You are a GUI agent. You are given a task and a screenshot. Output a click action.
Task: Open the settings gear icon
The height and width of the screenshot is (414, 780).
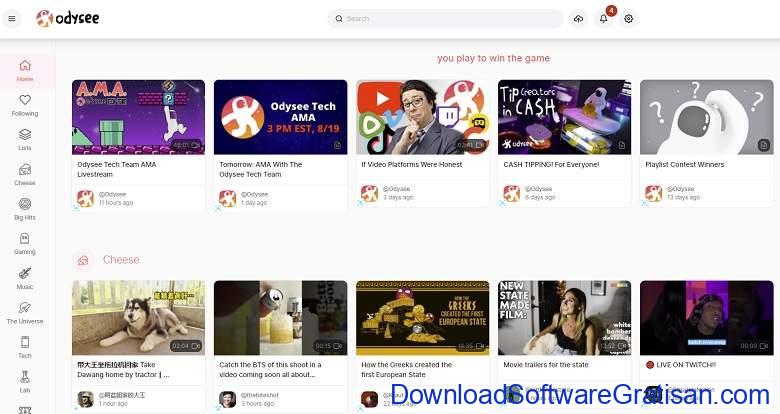(629, 19)
